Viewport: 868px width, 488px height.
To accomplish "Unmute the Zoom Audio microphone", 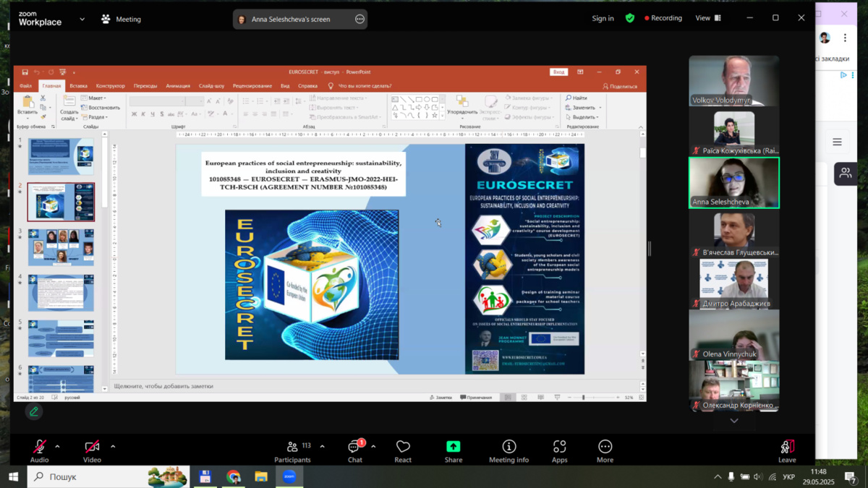I will pos(39,450).
